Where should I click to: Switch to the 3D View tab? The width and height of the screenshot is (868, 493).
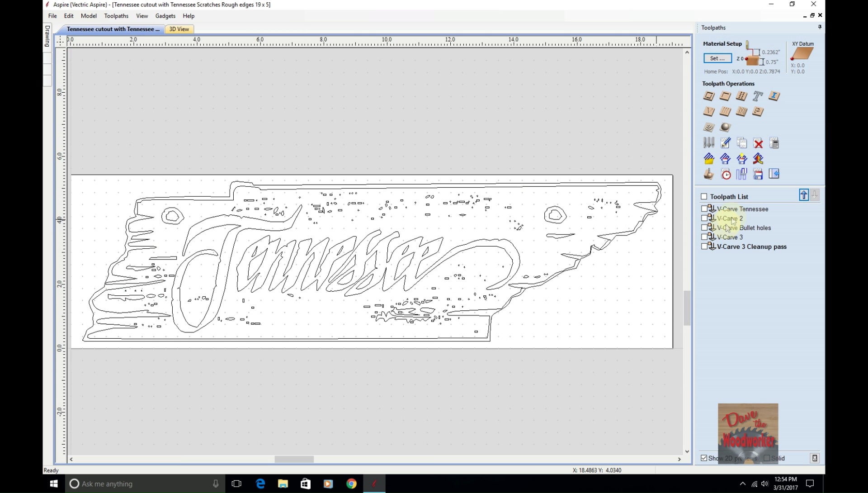[179, 29]
